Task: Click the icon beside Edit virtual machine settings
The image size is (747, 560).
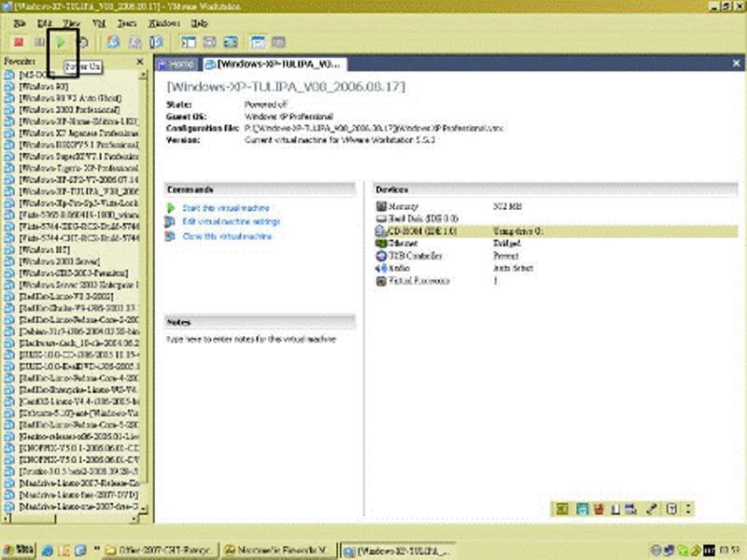Action: pyautogui.click(x=170, y=221)
